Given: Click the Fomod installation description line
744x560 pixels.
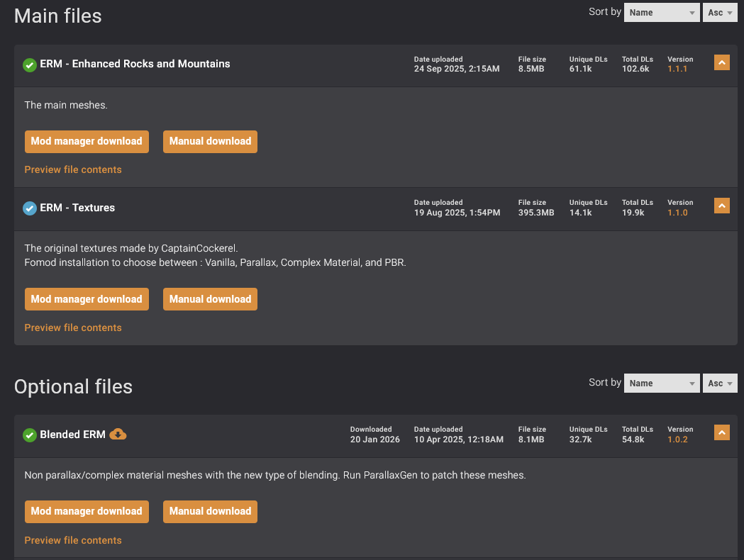Looking at the screenshot, I should tap(216, 263).
